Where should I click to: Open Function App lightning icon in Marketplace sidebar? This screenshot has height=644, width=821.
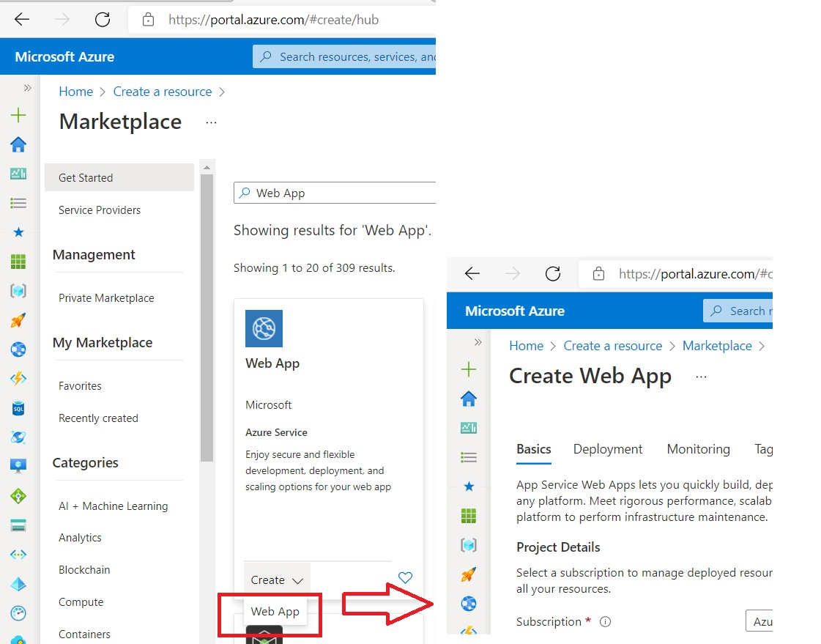click(18, 379)
